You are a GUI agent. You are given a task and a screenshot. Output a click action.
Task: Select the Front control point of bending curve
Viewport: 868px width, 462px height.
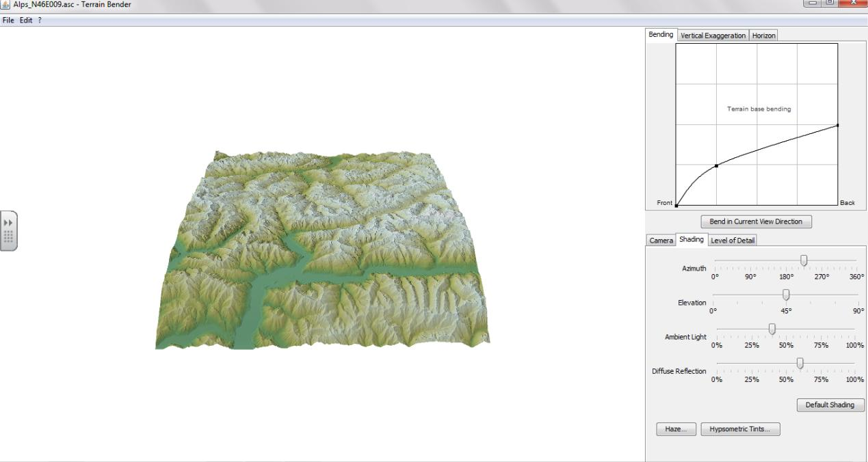pos(676,205)
